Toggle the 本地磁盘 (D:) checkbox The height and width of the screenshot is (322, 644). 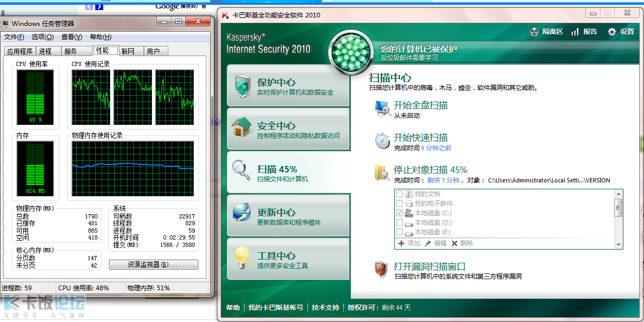point(399,223)
